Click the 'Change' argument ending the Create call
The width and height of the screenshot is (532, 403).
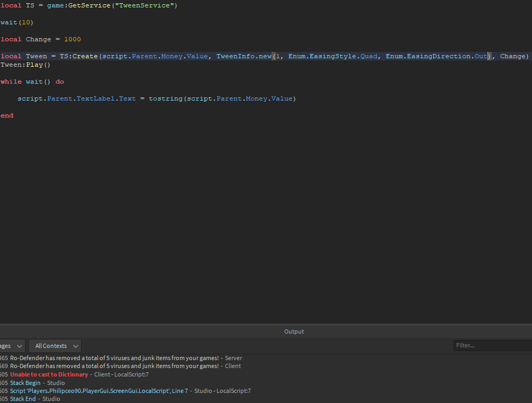coord(512,56)
